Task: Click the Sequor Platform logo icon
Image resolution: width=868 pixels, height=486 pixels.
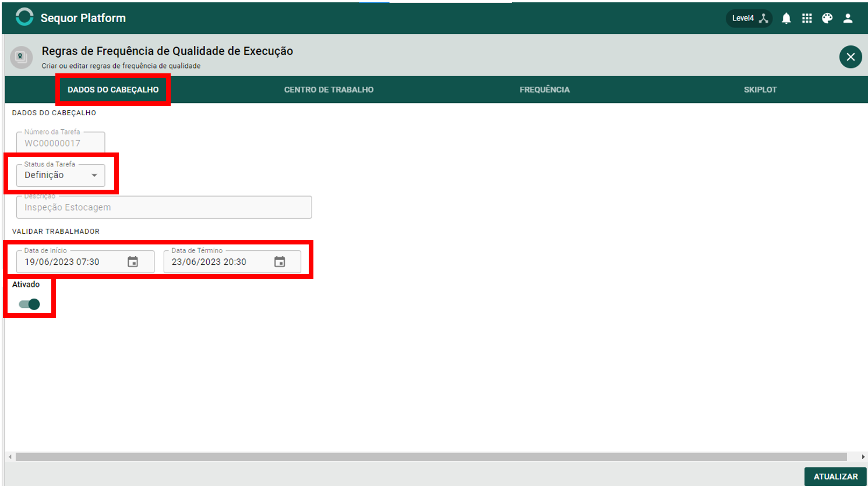Action: click(24, 17)
